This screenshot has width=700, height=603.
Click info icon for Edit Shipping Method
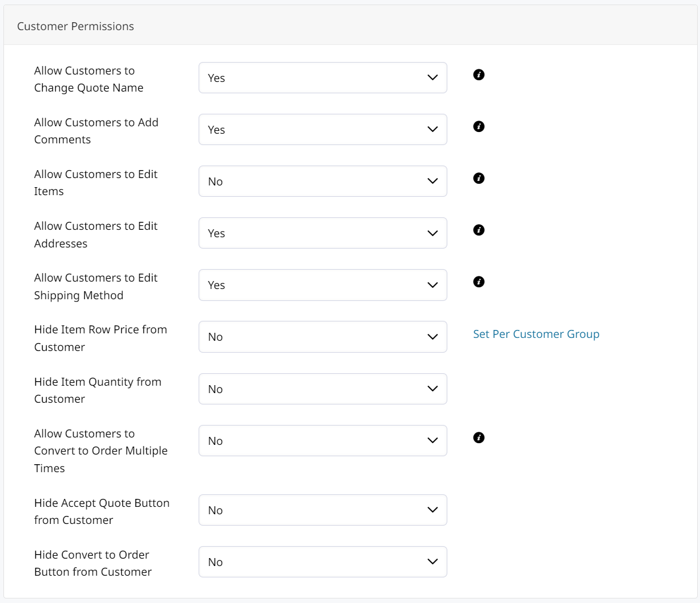click(479, 282)
